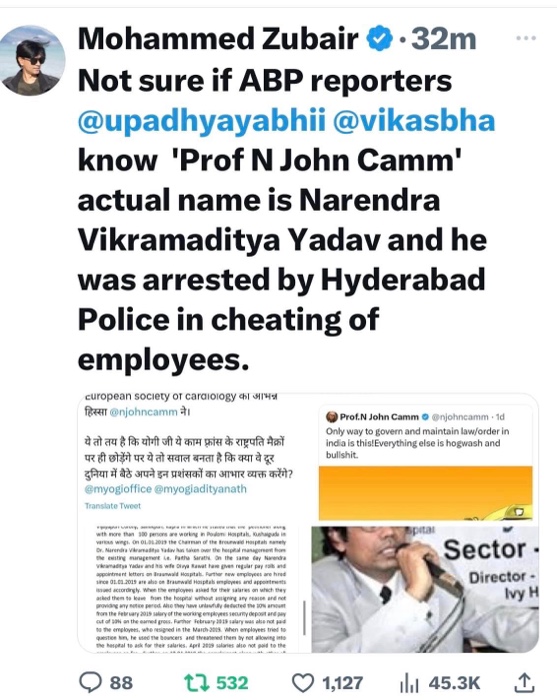Open Mohammed Zubair's profile picture
This screenshot has height=700, width=557.
coord(33,61)
